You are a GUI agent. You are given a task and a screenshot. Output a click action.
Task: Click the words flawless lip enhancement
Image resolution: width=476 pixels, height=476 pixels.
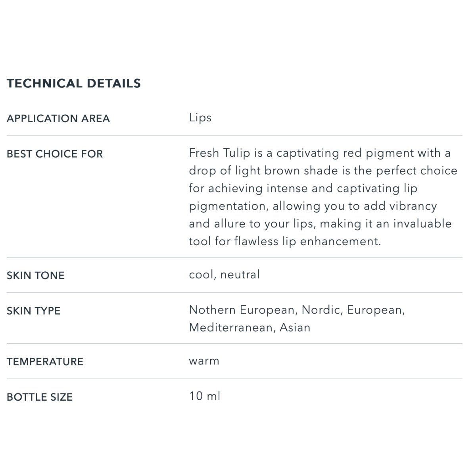click(x=307, y=241)
